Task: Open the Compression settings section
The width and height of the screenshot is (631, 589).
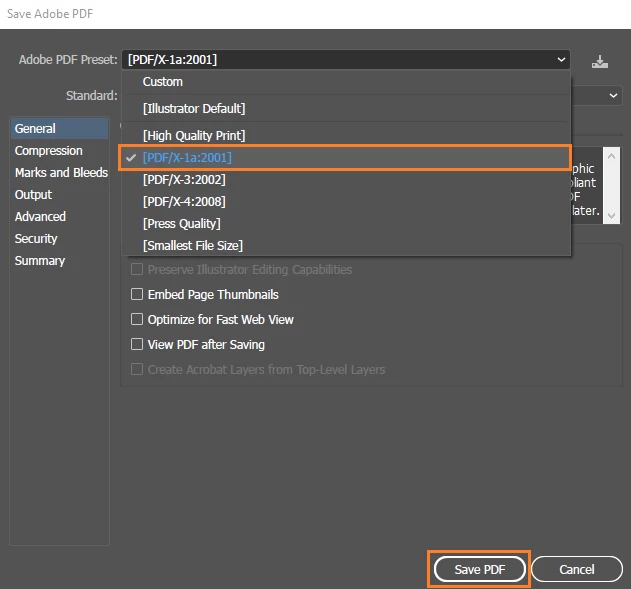Action: click(49, 151)
